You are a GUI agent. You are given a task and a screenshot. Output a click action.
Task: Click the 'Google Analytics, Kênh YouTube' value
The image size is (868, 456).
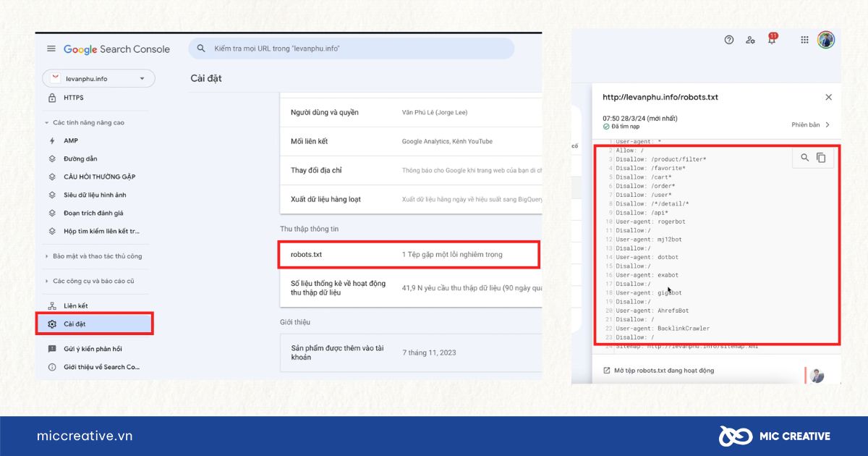click(x=447, y=141)
